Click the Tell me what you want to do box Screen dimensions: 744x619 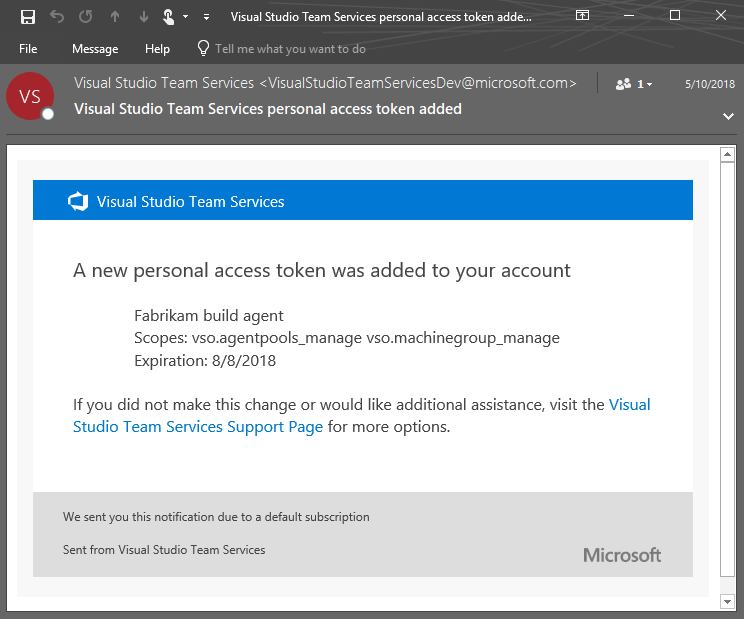(x=290, y=49)
